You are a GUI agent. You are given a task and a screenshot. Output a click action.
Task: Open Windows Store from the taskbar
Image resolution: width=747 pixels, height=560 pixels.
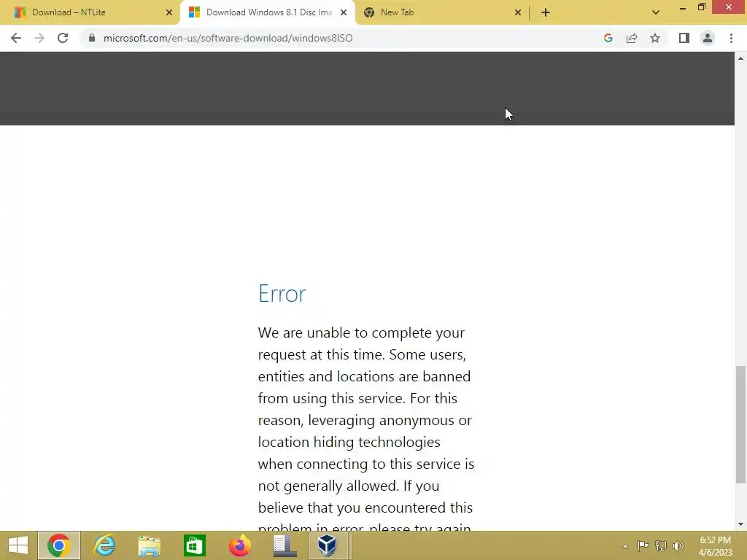[x=194, y=545]
